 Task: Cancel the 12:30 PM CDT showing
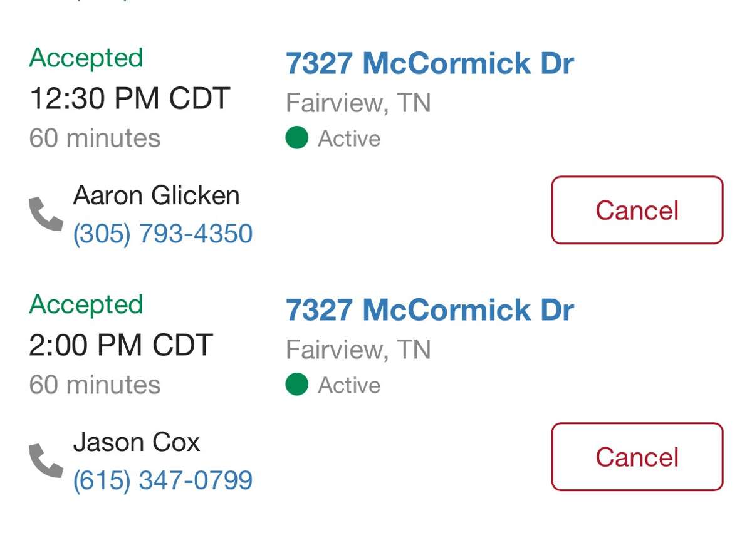coord(637,210)
